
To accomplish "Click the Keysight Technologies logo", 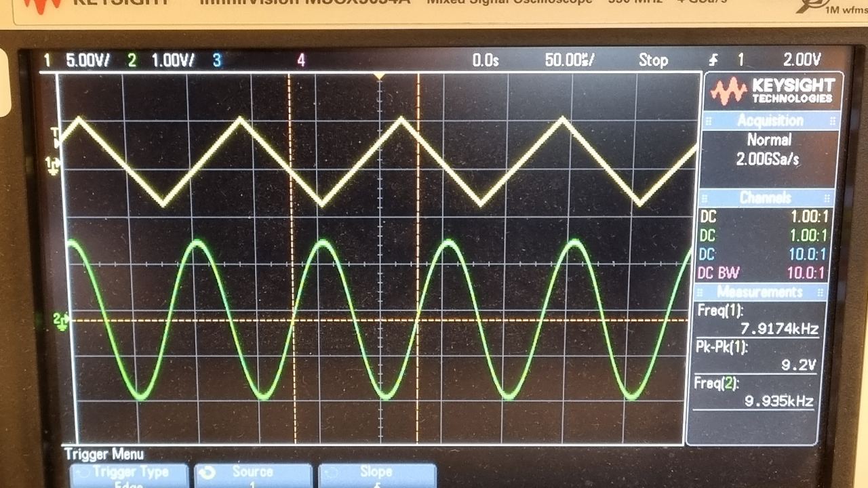I will click(x=774, y=90).
